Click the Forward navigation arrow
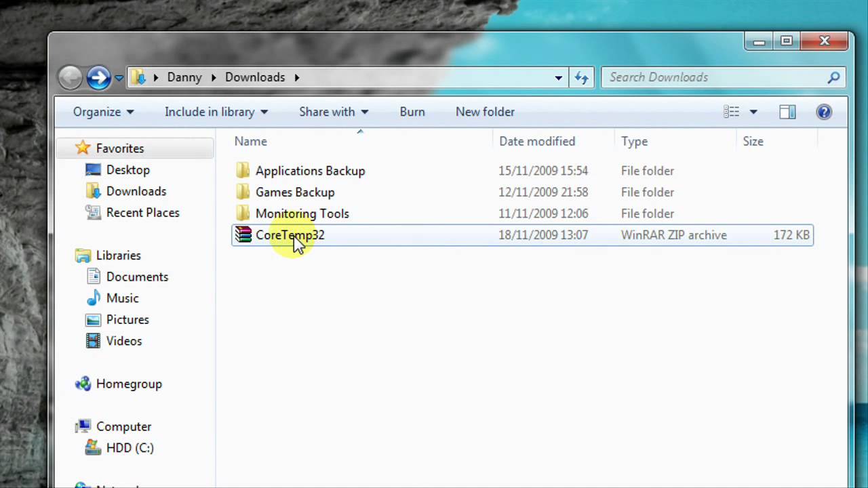The image size is (868, 488). [98, 77]
